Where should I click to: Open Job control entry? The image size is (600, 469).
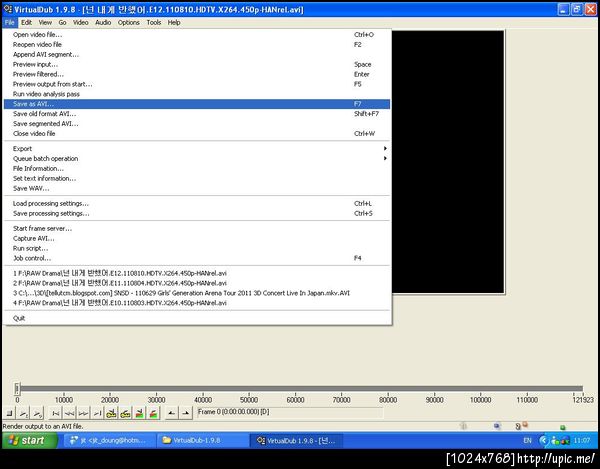(x=197, y=259)
